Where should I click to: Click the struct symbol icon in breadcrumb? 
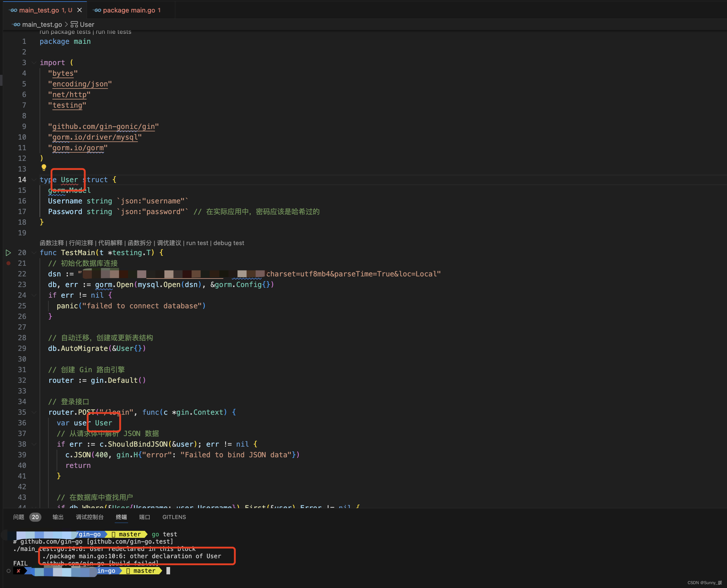point(74,24)
